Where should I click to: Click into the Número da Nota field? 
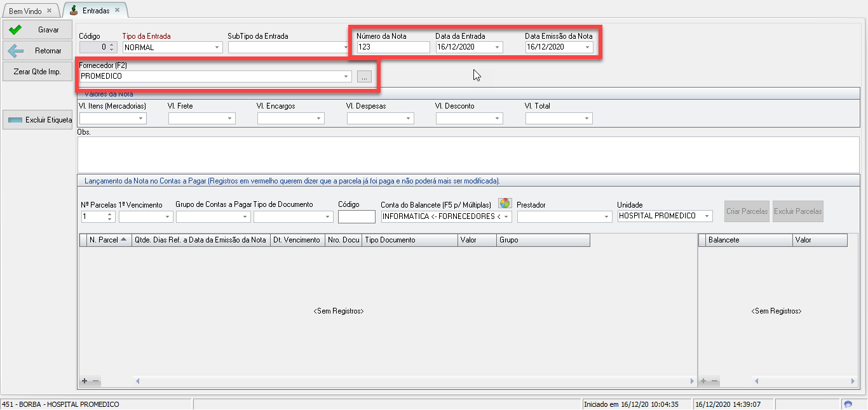pyautogui.click(x=392, y=47)
